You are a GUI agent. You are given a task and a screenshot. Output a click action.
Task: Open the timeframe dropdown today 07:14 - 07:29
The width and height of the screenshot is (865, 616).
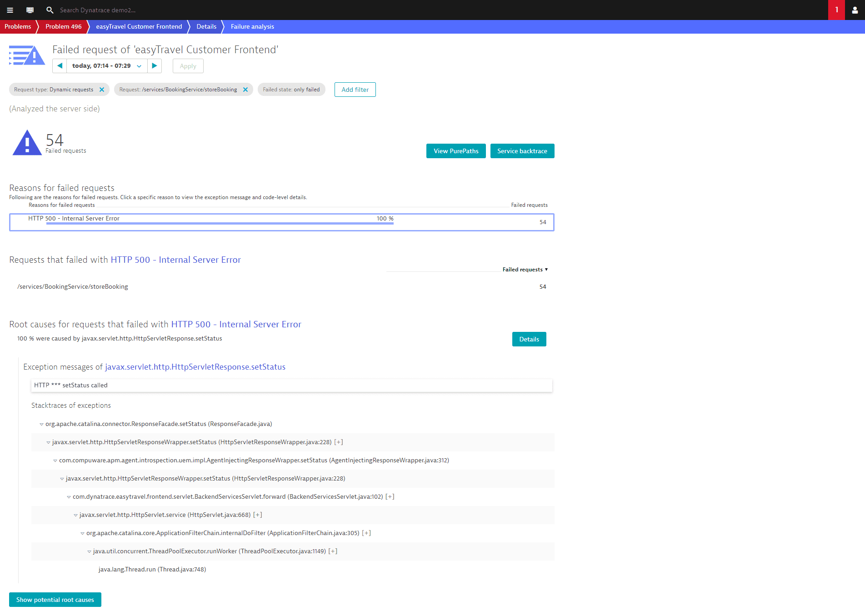[107, 66]
